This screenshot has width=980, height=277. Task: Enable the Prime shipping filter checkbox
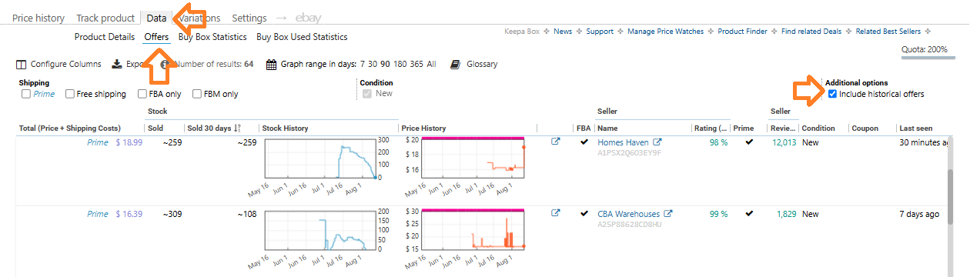pyautogui.click(x=26, y=94)
